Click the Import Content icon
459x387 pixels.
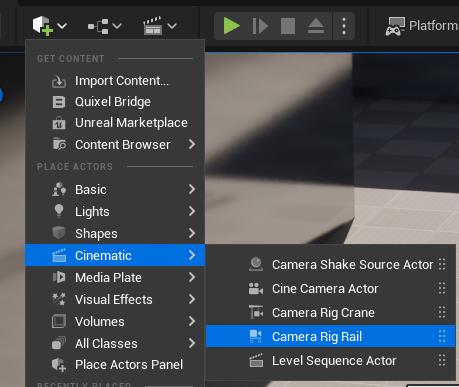[59, 81]
